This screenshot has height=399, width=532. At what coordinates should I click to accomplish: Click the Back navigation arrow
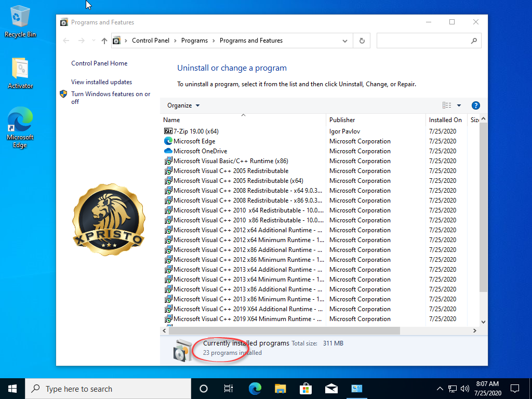click(x=66, y=41)
